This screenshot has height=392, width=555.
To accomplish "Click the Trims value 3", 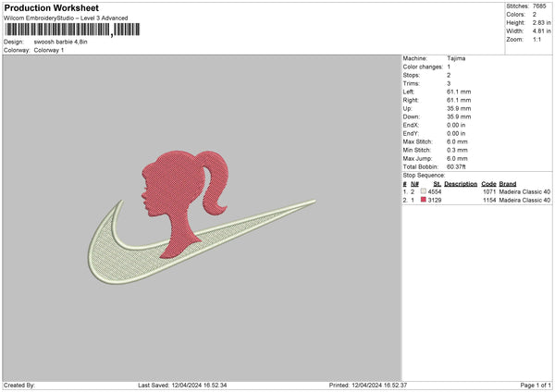I will coord(449,83).
